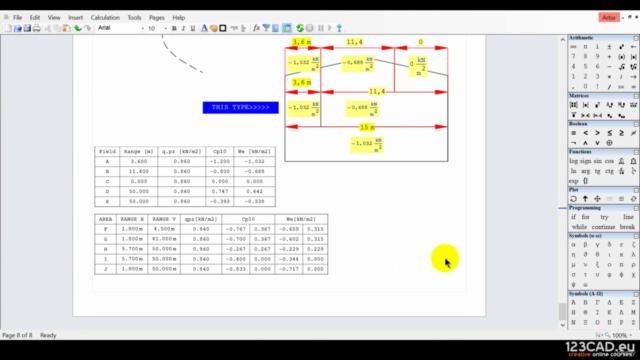Viewport: 640px width, 360px height.
Task: Insert an if statement from Programming
Action: tap(573, 217)
